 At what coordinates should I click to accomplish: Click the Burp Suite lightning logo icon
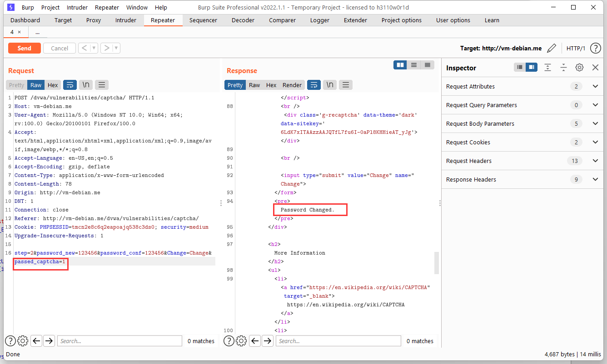(11, 7)
